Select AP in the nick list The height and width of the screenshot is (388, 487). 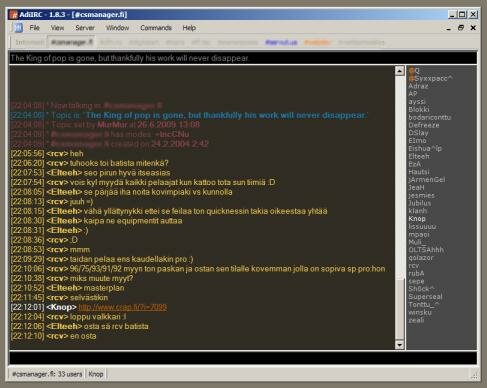[x=413, y=94]
